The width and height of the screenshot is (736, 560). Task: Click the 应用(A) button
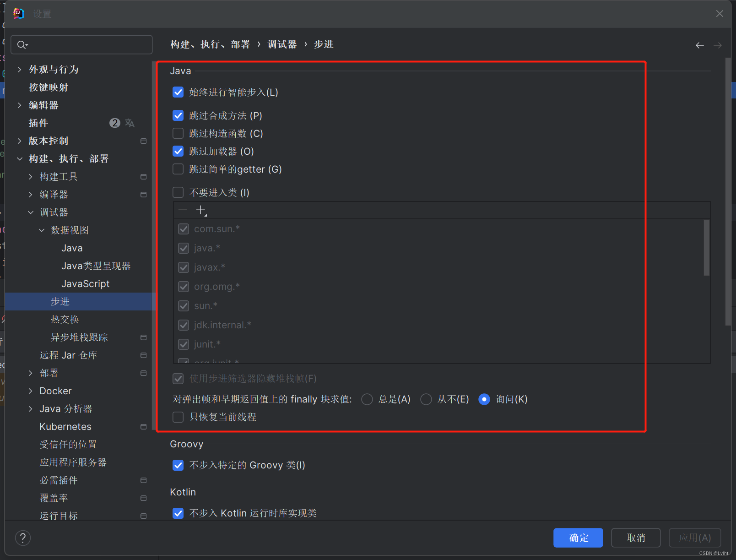click(695, 538)
